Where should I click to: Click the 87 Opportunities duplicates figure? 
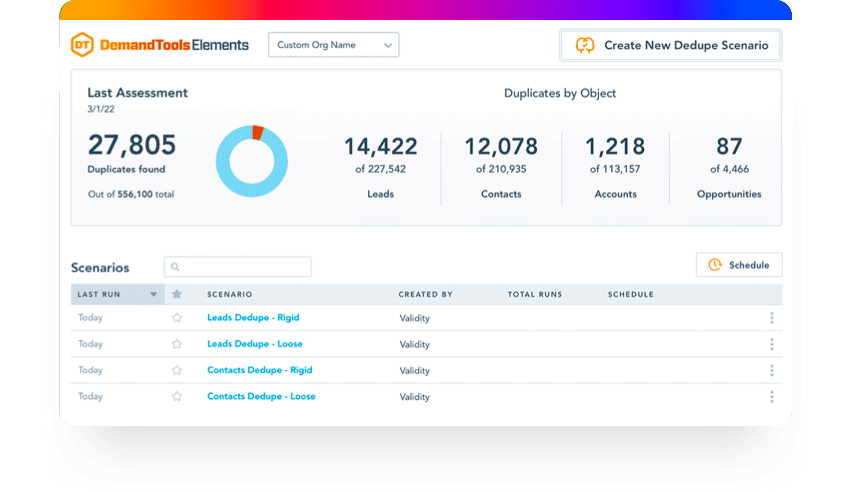[729, 146]
